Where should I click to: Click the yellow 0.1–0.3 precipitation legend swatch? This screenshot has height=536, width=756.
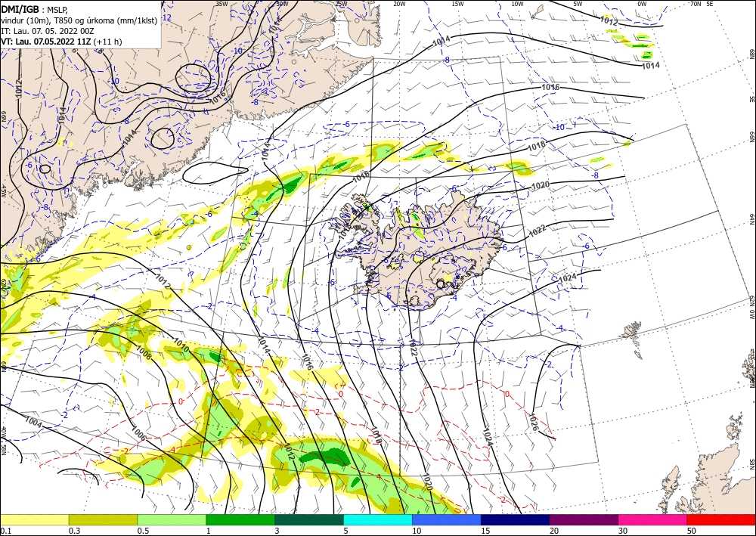click(34, 519)
